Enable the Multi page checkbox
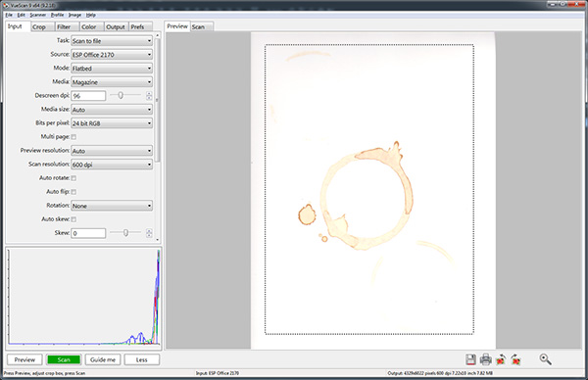 [73, 137]
